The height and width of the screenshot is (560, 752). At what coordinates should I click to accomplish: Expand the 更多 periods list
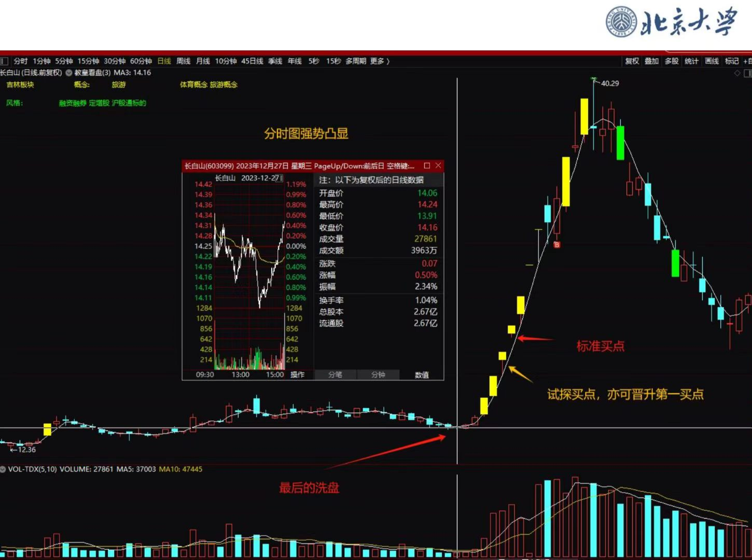[380, 61]
